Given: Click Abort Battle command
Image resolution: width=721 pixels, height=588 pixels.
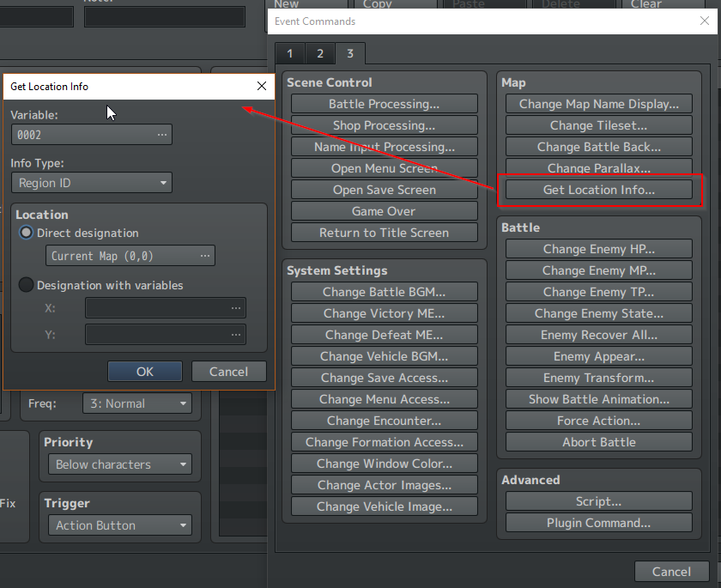Looking at the screenshot, I should click(599, 442).
